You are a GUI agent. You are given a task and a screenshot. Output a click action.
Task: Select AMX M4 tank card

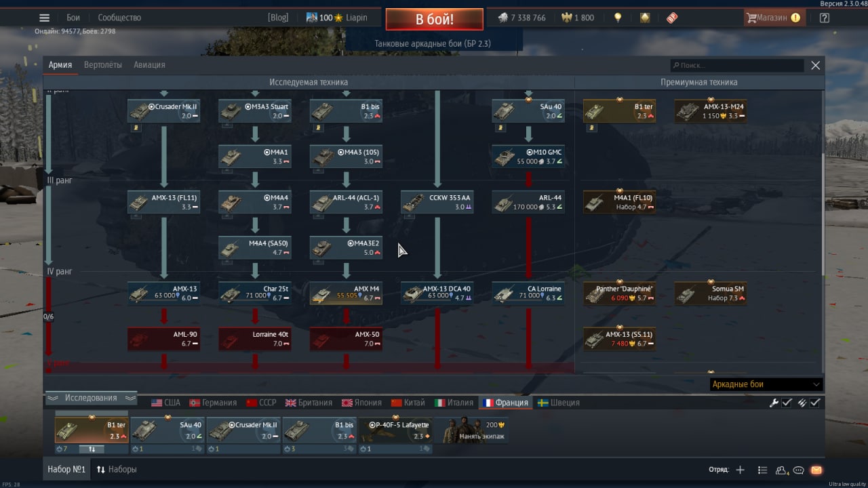pyautogui.click(x=346, y=293)
